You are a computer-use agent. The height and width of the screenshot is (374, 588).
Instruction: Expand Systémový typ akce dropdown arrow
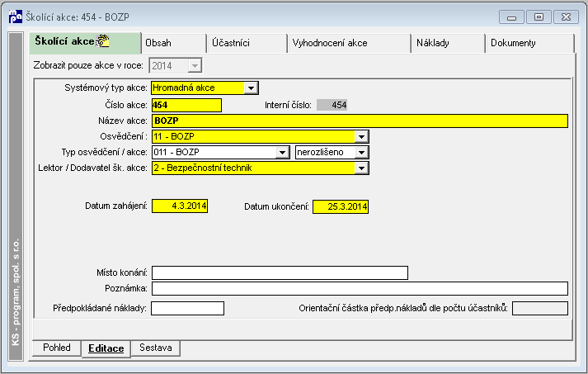click(x=251, y=88)
